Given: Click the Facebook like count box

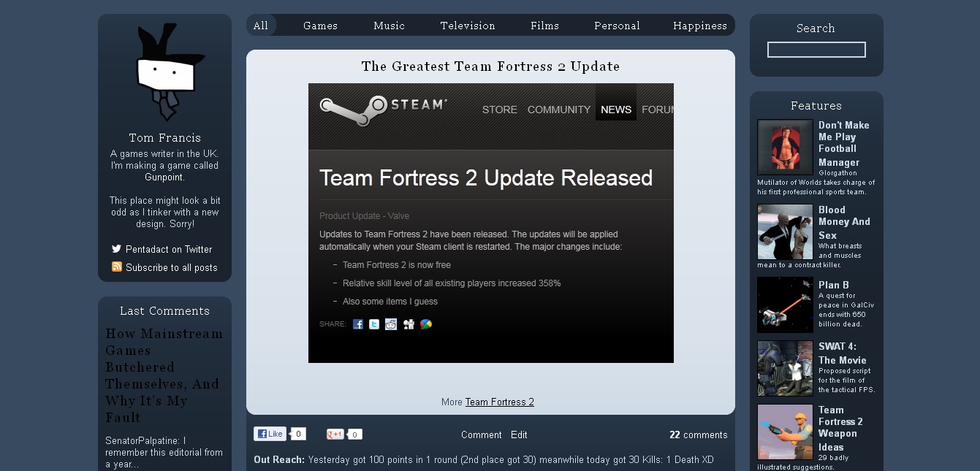Looking at the screenshot, I should point(298,434).
